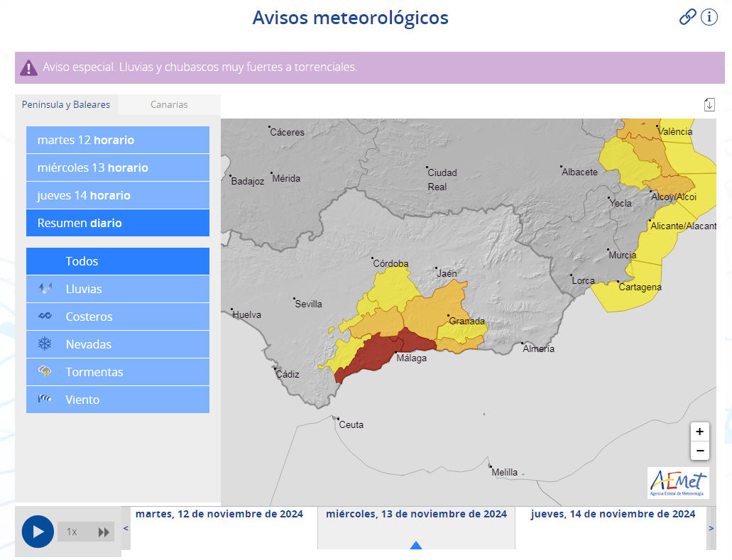Click the previous timeline arrow
This screenshot has height=560, width=732.
(x=125, y=528)
